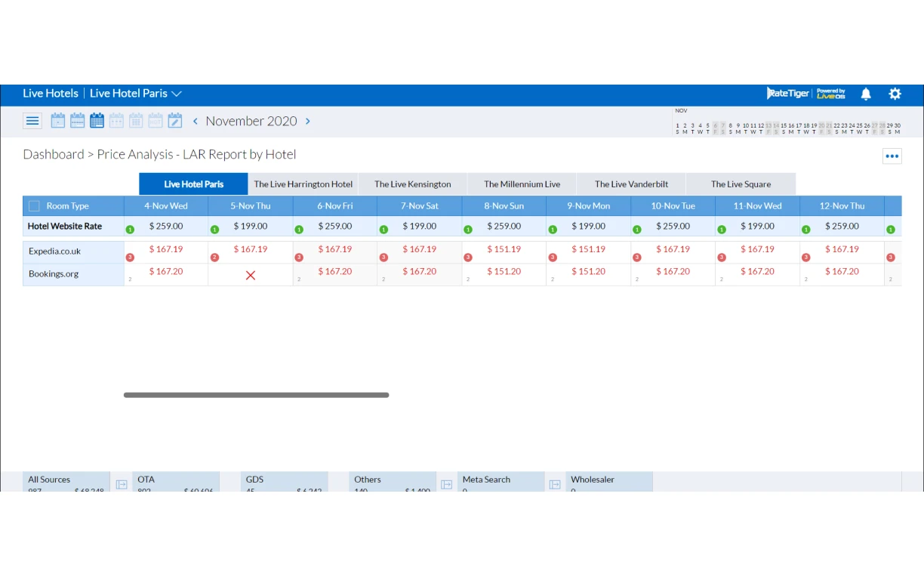Expand arrow between Others and Meta Search
924x580 pixels.
447,484
